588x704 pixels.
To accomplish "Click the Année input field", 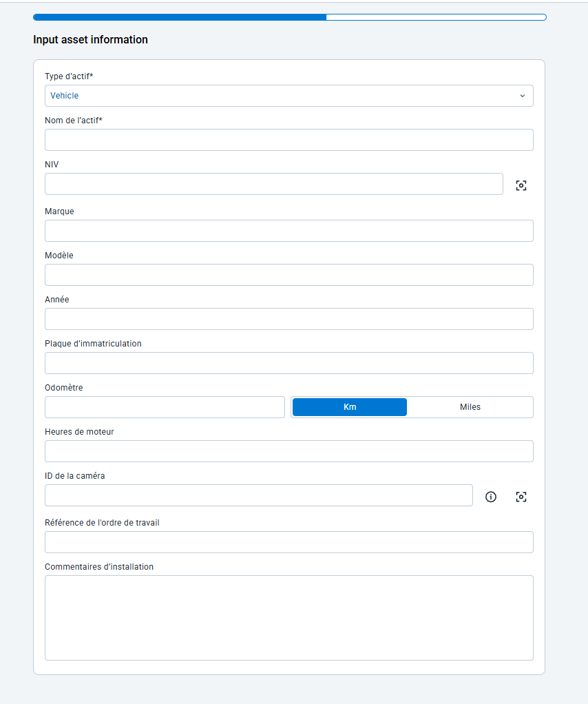I will click(x=288, y=319).
